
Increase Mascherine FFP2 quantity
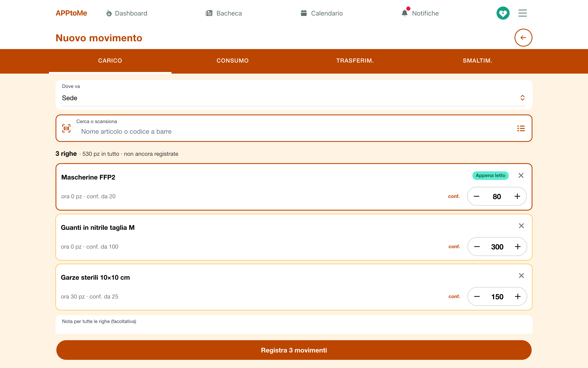coord(517,196)
